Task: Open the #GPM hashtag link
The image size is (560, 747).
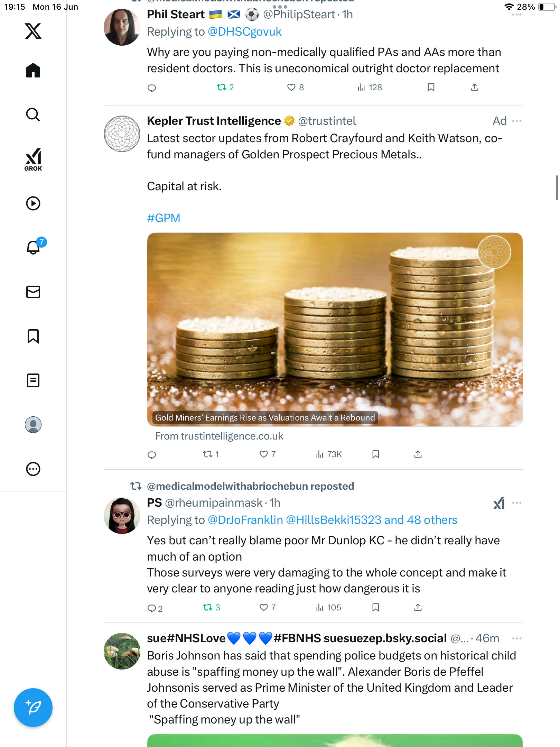Action: click(x=164, y=218)
